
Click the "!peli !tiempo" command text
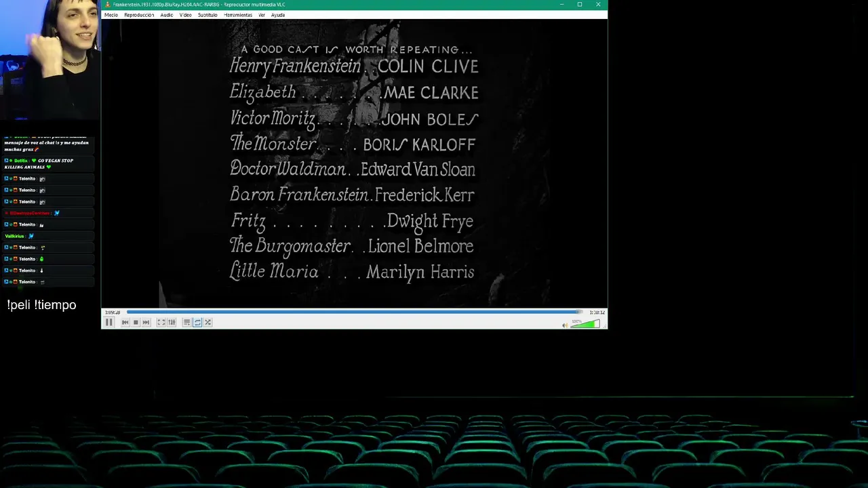[x=41, y=305]
